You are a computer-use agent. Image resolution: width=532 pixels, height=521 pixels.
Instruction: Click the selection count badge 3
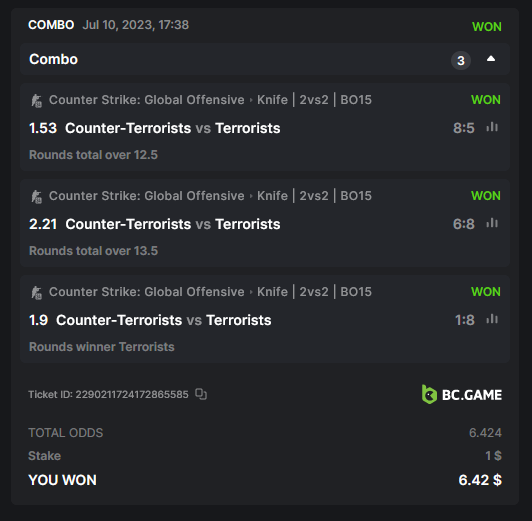461,60
